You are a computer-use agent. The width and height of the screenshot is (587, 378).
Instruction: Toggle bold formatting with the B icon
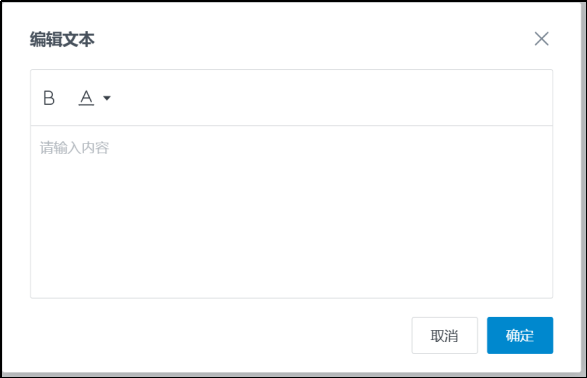click(49, 98)
